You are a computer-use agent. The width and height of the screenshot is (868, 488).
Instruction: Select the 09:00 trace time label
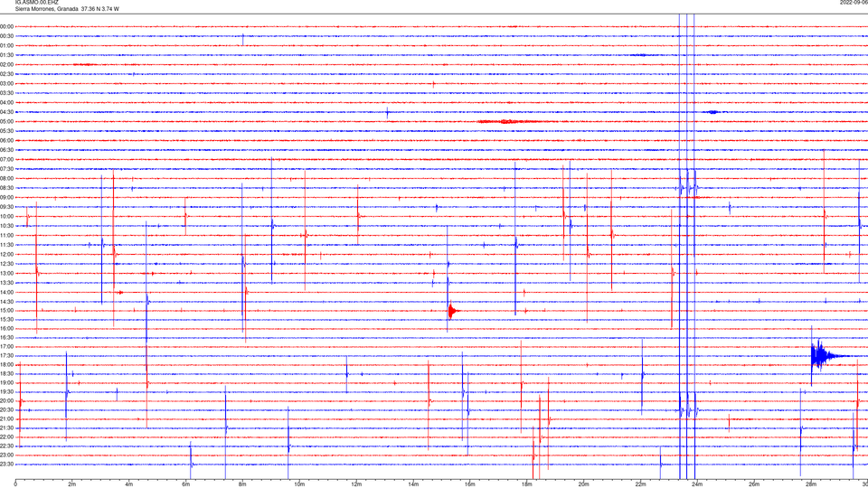pos(7,198)
